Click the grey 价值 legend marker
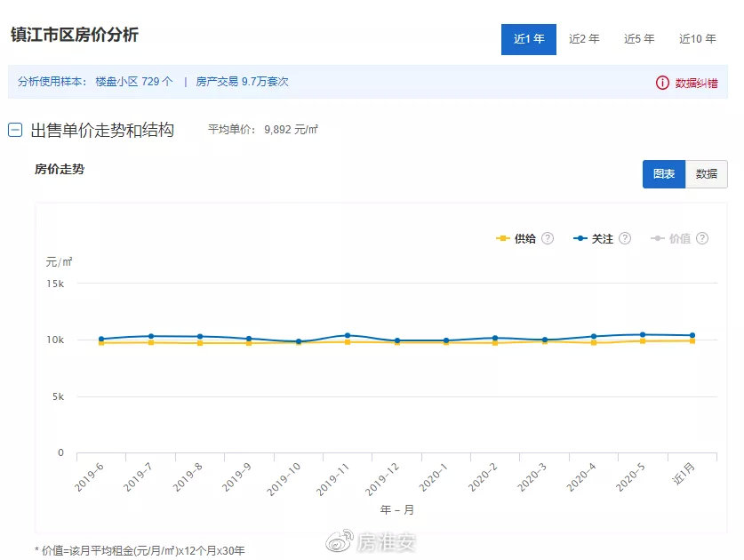The image size is (744, 560). click(x=658, y=238)
